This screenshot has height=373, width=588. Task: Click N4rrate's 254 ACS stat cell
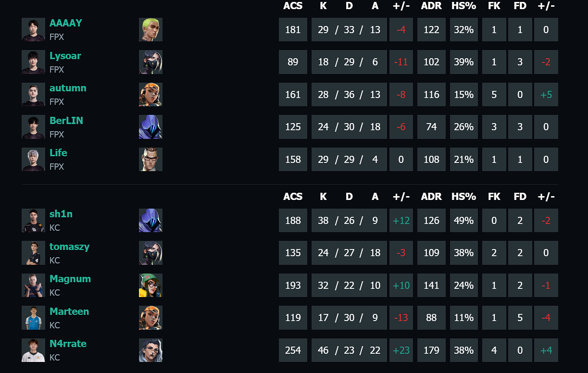point(293,350)
